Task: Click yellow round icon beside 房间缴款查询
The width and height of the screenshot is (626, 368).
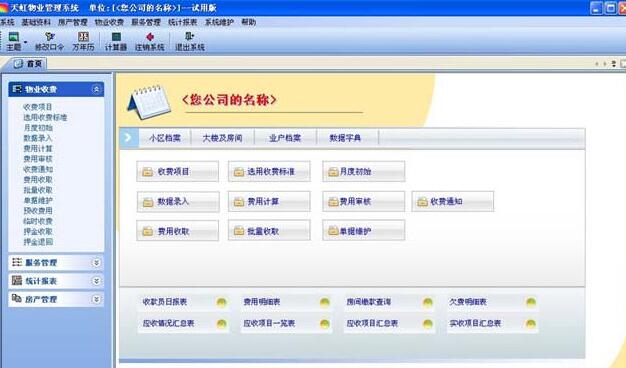Action: tap(428, 302)
